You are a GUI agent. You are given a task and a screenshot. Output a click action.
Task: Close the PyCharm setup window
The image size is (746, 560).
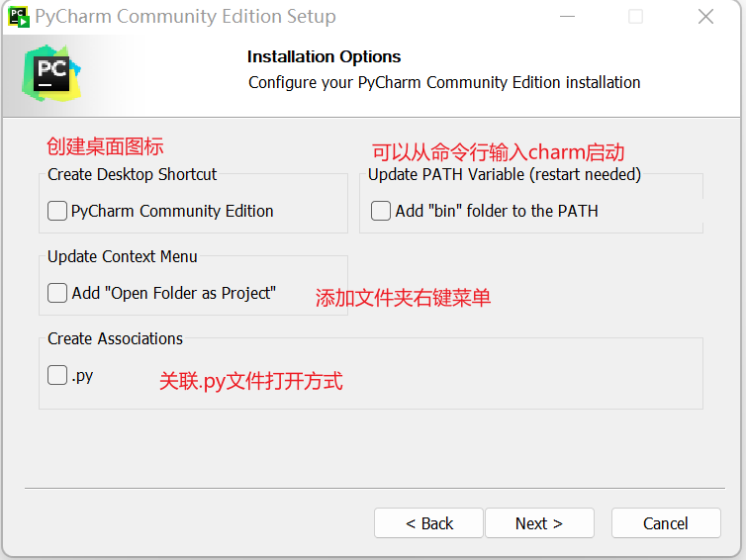click(705, 17)
